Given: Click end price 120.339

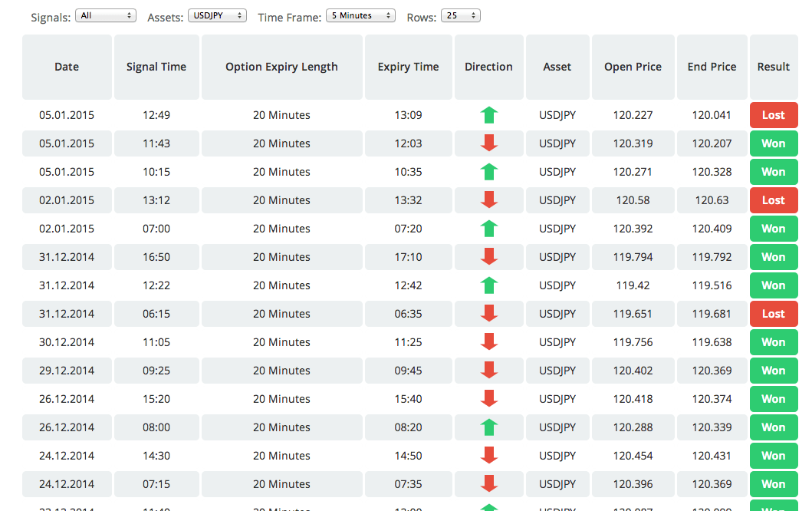Looking at the screenshot, I should [x=712, y=427].
